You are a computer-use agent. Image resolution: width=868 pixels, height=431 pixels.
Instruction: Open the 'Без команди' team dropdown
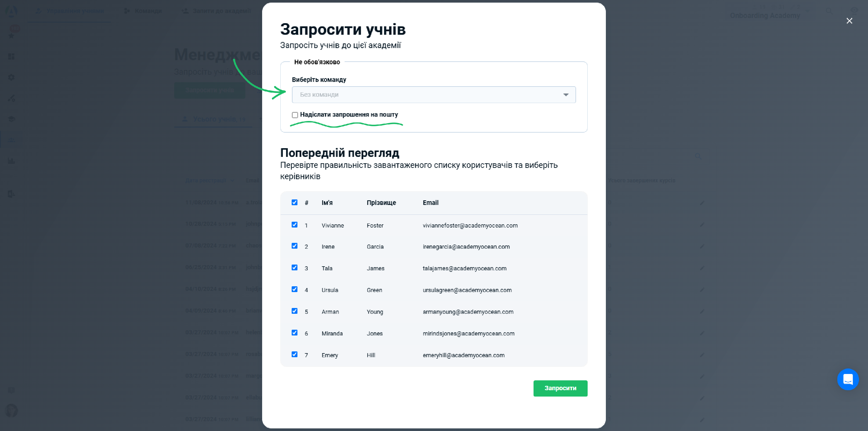(434, 95)
